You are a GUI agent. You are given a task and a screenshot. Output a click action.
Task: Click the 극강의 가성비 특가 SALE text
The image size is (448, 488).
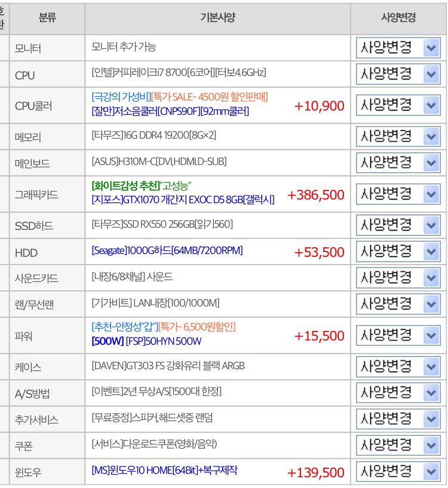pos(180,97)
